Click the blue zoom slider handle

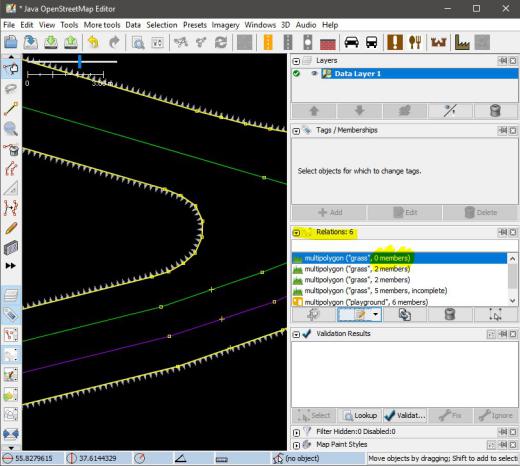point(79,62)
